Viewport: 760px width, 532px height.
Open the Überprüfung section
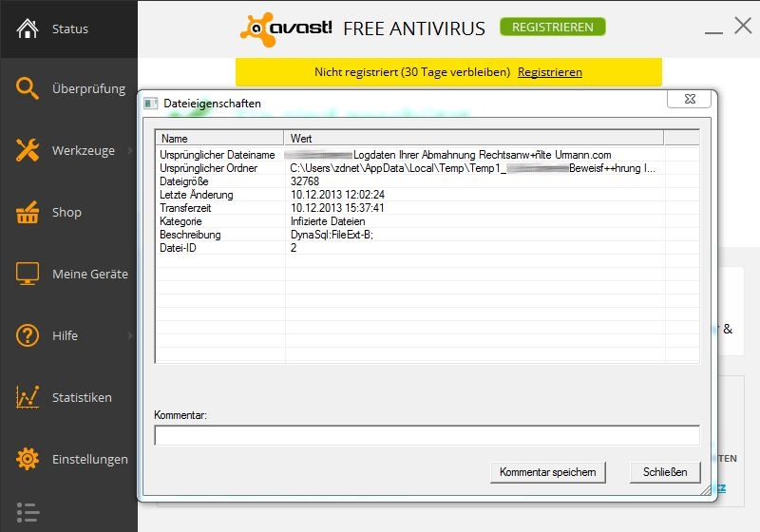[x=88, y=88]
